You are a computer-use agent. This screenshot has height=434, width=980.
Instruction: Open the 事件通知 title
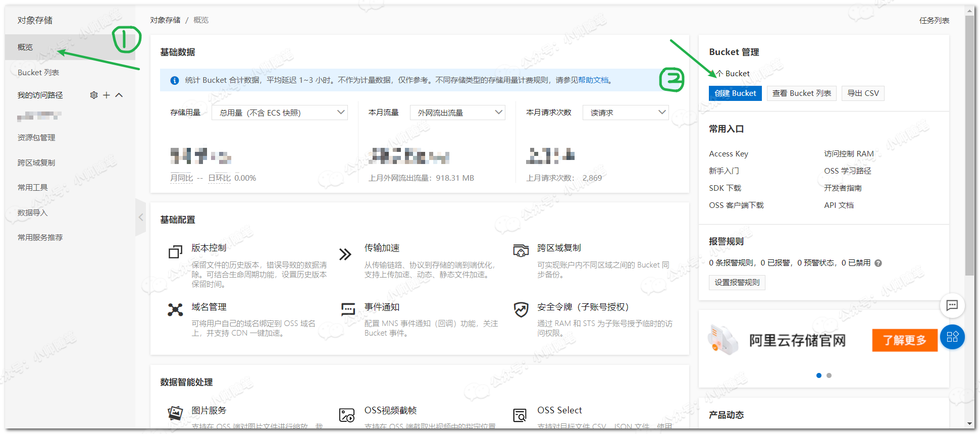(382, 307)
